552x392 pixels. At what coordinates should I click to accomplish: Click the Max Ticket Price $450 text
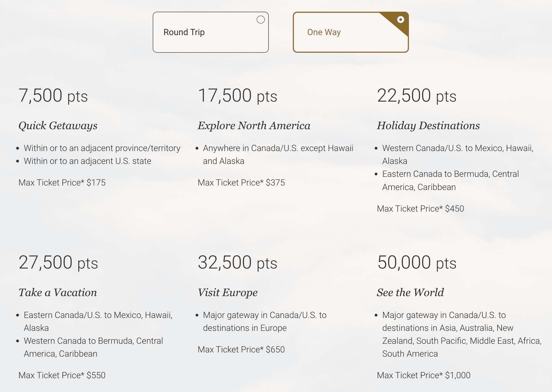click(420, 209)
